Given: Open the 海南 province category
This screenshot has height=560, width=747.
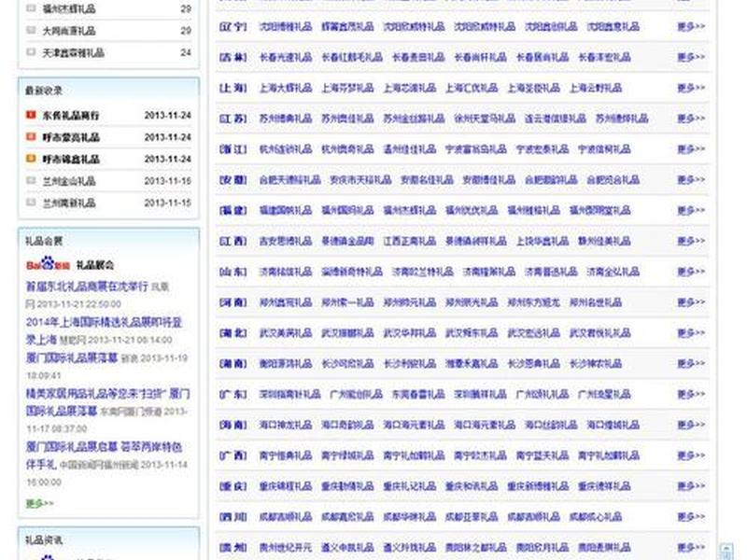Looking at the screenshot, I should (x=233, y=425).
